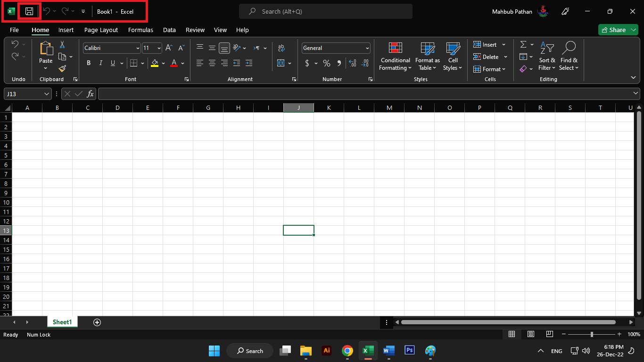Click the Save icon in title bar

(x=29, y=11)
